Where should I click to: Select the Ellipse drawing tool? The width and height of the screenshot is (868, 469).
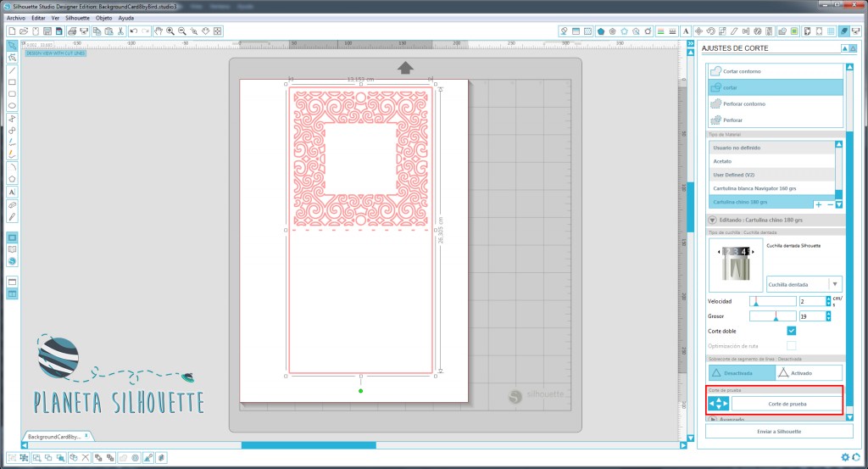[12, 106]
